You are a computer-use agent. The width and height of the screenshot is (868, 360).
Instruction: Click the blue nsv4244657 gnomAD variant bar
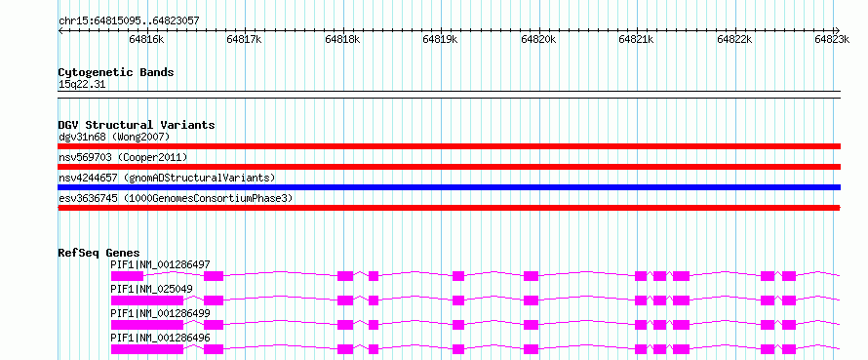coord(450,187)
